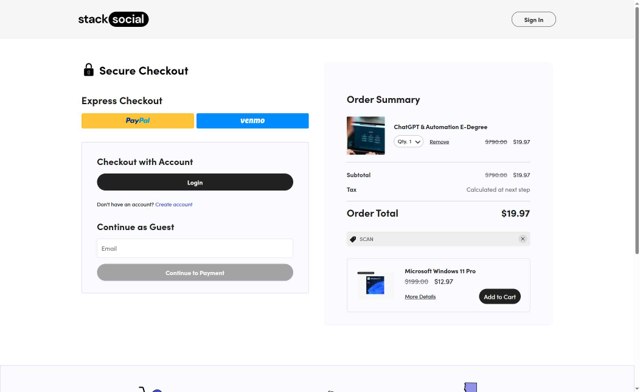
Task: Open the ChatGPT & Automation E-Degree thumbnail
Action: tap(366, 136)
